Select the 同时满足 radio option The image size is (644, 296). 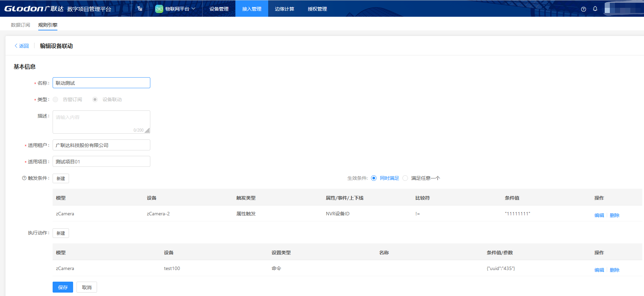[374, 178]
